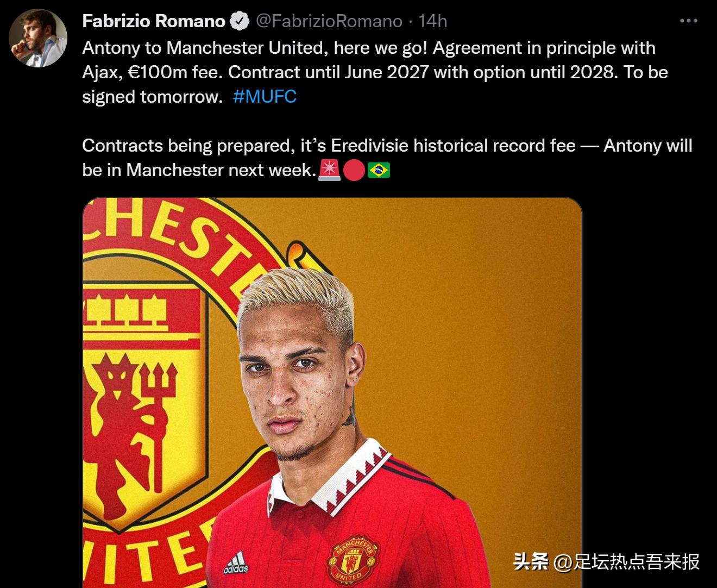Open the three-dot more options menu
Image resolution: width=717 pixels, height=588 pixels.
(688, 21)
